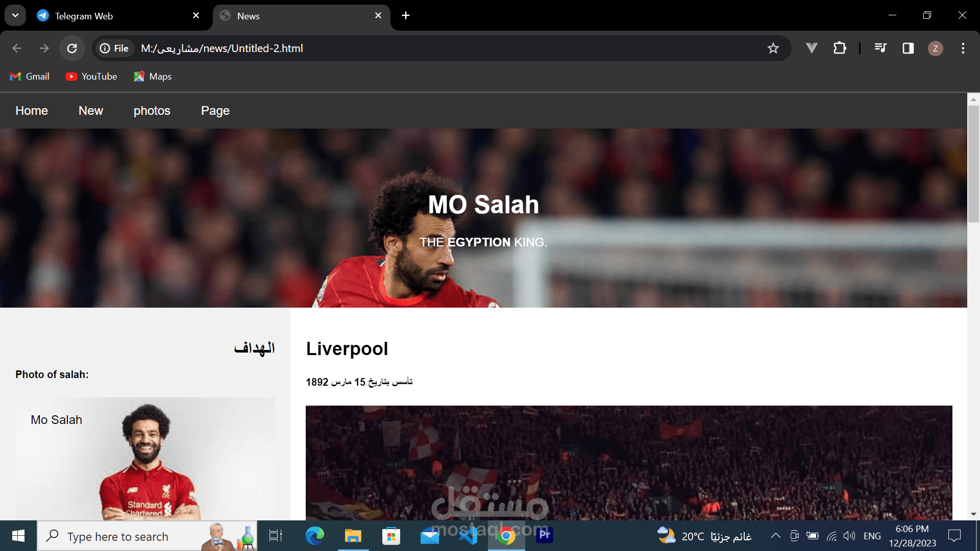980x551 pixels.
Task: Open the Maps bookmark
Action: [153, 77]
